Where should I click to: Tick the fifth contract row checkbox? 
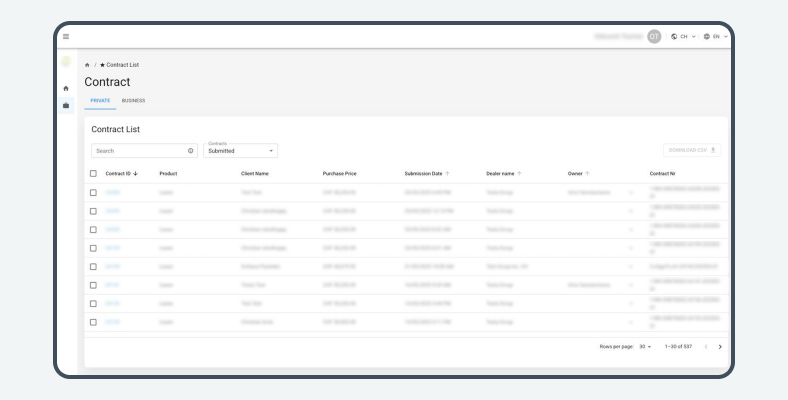pos(93,266)
